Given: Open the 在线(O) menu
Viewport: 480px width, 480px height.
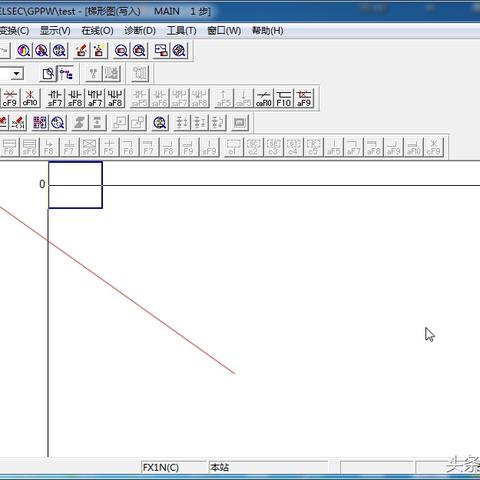Looking at the screenshot, I should 97,31.
